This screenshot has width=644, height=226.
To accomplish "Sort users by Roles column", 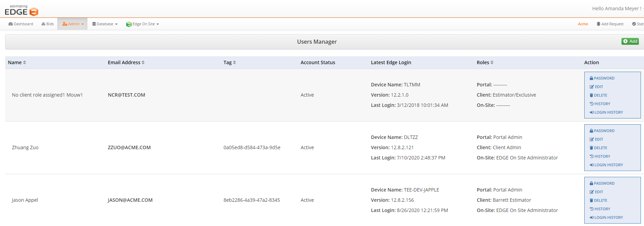I will pyautogui.click(x=485, y=62).
